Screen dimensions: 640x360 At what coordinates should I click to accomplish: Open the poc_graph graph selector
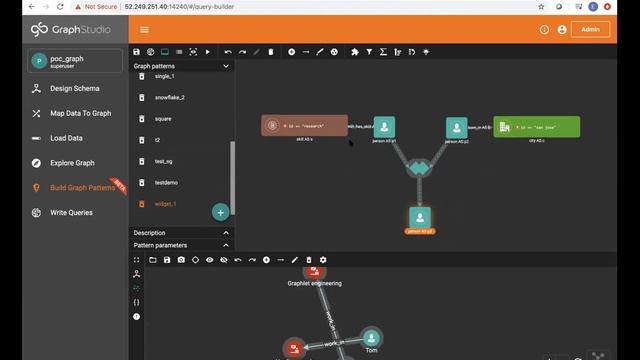(x=75, y=61)
